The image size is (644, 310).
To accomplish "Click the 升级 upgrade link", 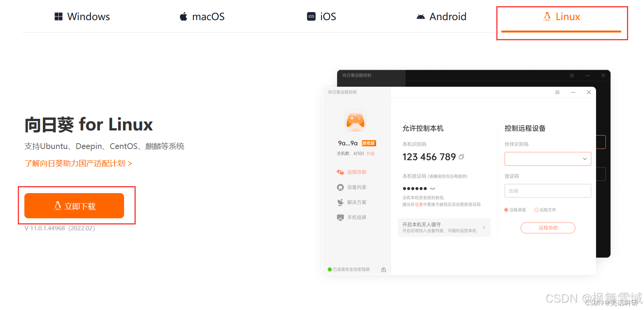I will coord(370,154).
